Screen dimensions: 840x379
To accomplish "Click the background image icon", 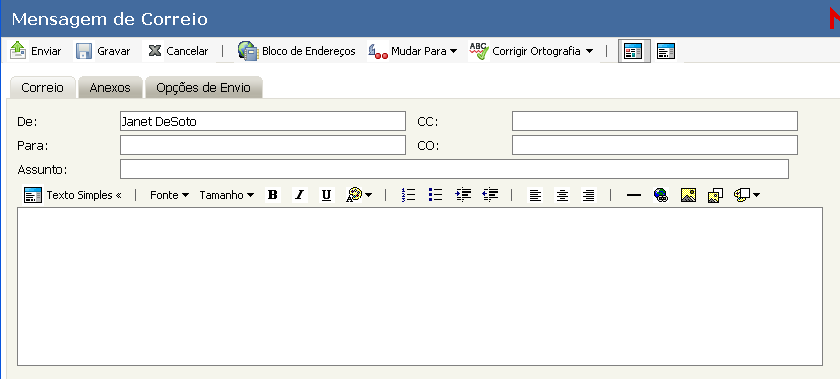I will point(715,196).
